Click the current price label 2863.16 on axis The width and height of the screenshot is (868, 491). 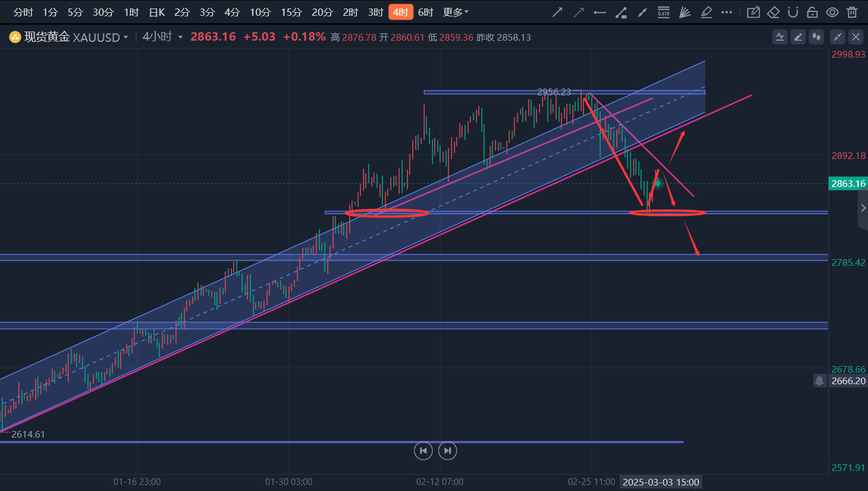[x=848, y=183]
